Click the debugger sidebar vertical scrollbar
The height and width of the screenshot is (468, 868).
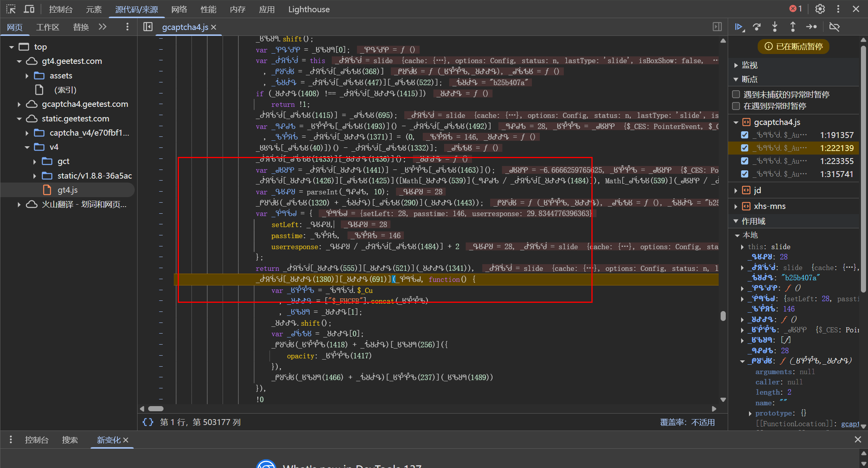(863, 170)
